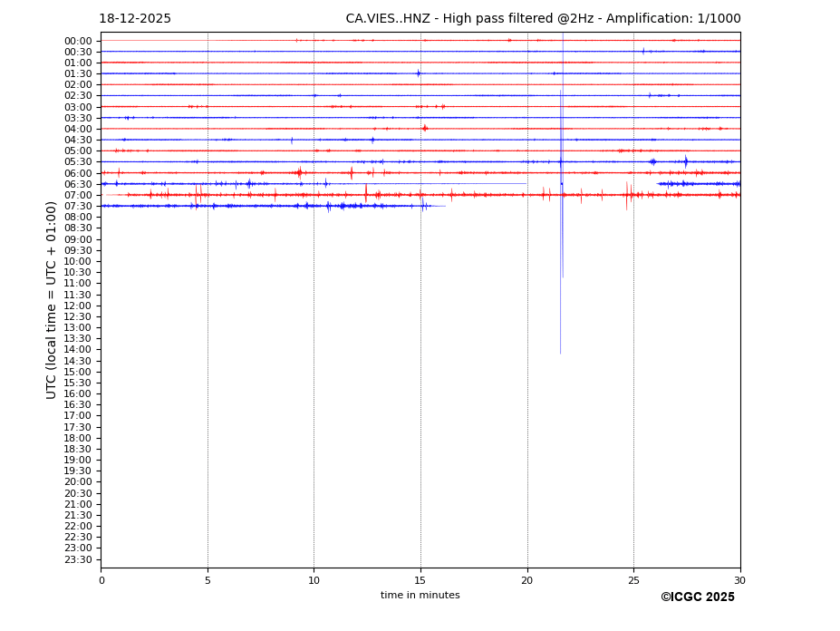Image resolution: width=840 pixels, height=631 pixels.
Task: Select the ©ICGC 2025 copyright text
Action: point(697,597)
